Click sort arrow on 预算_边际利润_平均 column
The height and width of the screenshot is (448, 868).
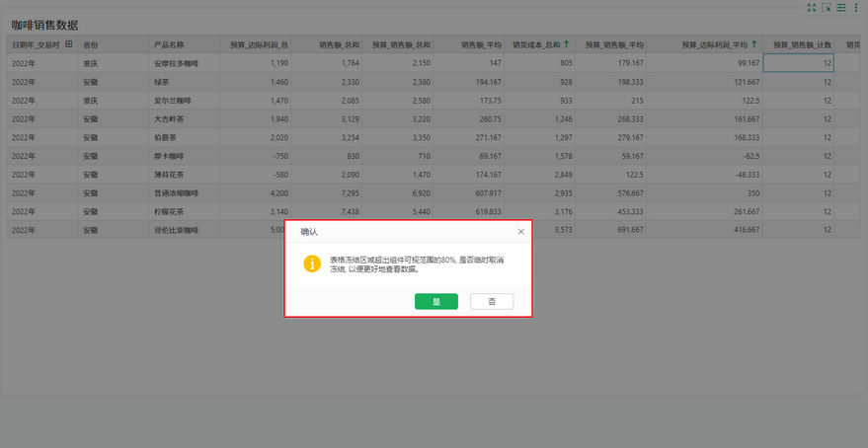click(754, 44)
